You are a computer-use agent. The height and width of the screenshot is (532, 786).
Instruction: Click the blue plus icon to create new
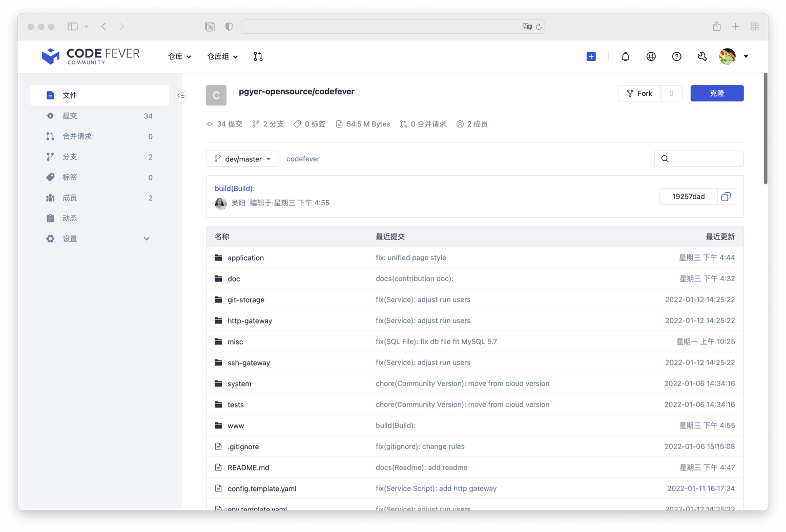pyautogui.click(x=591, y=56)
